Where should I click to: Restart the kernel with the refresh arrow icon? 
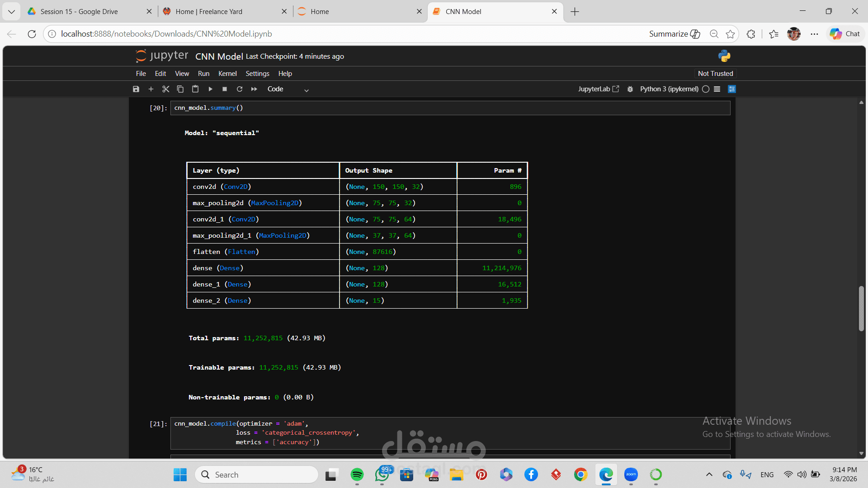pos(240,89)
